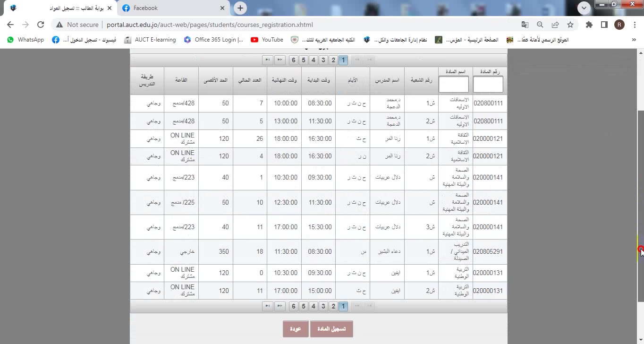Open the Office 365 Login bookmark
Image resolution: width=644 pixels, height=344 pixels.
pyautogui.click(x=214, y=40)
